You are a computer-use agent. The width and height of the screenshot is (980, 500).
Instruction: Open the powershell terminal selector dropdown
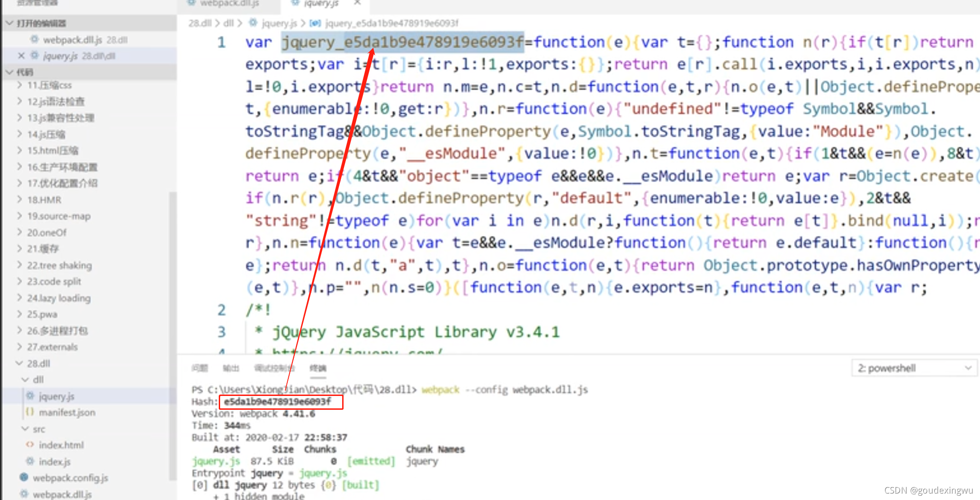tap(914, 368)
